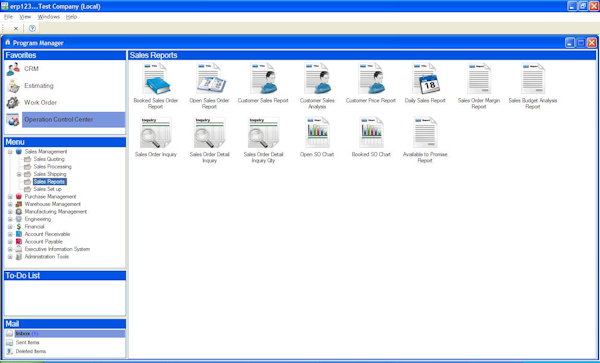Viewport: 600px width, 363px height.
Task: Click the Deleted Items mail icon
Action: click(x=10, y=352)
